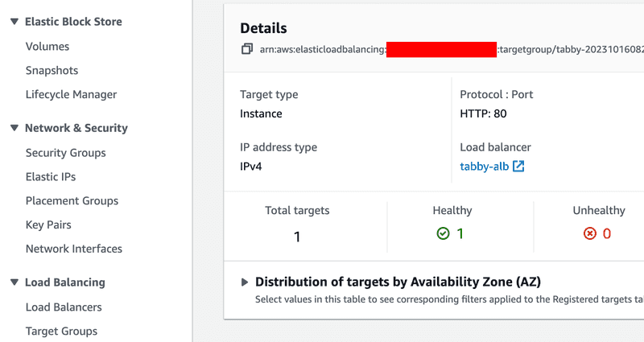The height and width of the screenshot is (342, 644).
Task: Collapse the Network & Security section
Action: [x=14, y=128]
